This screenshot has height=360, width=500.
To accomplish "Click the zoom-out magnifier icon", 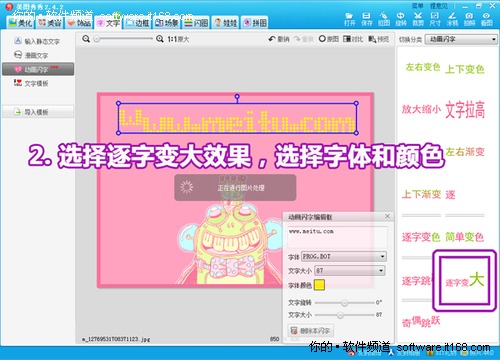I will coord(86,39).
